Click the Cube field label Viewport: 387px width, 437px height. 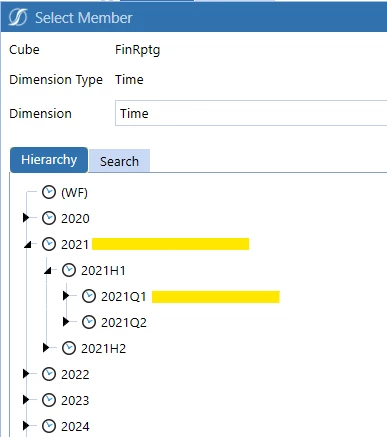24,50
